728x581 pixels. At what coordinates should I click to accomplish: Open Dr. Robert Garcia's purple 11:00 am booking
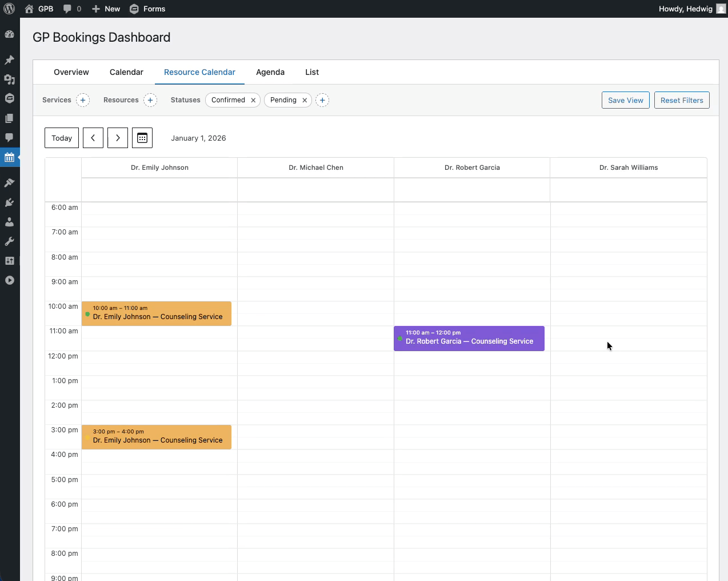469,338
